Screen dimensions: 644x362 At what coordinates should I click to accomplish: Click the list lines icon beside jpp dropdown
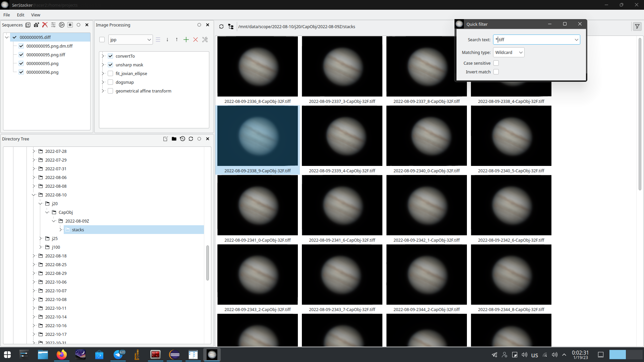tap(158, 40)
